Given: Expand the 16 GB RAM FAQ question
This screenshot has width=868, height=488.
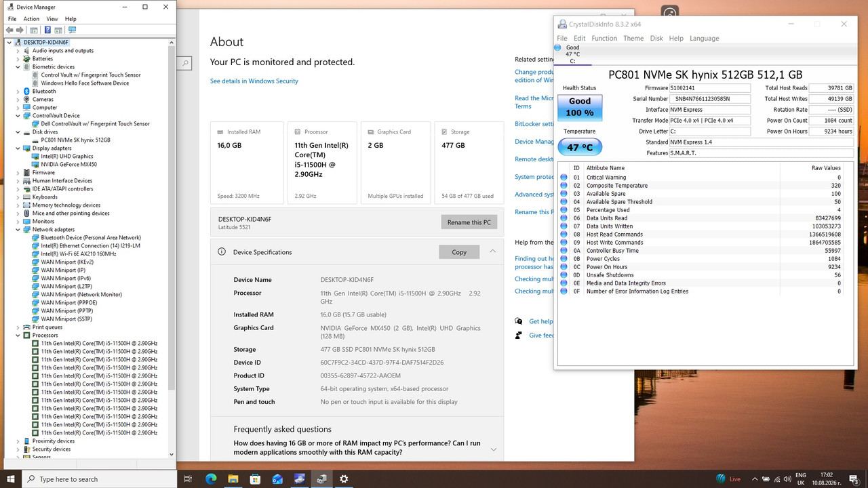Looking at the screenshot, I should 493,449.
